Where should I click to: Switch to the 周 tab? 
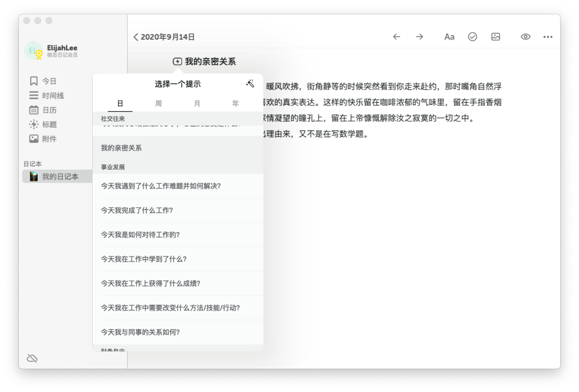(159, 103)
